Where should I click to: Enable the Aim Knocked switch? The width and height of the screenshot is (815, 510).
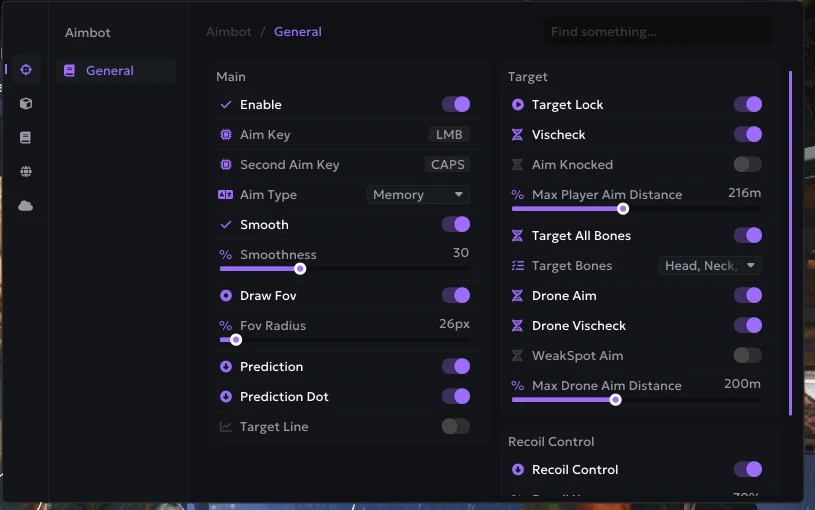(x=747, y=164)
